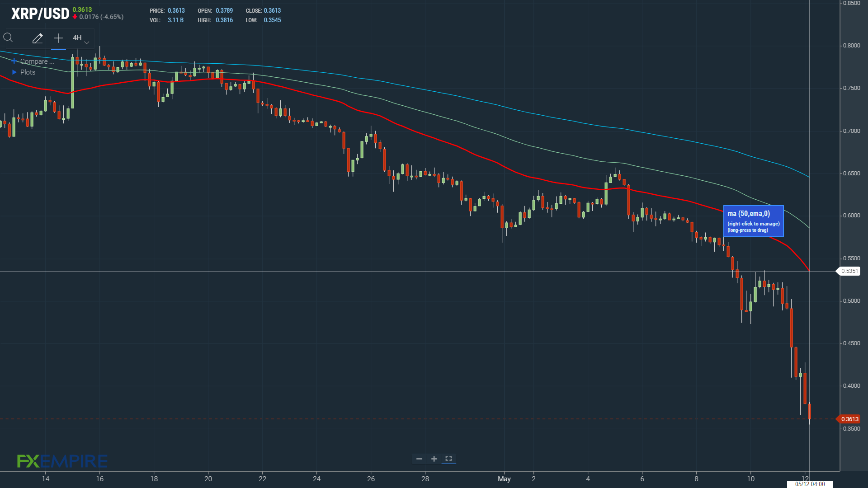Click the VOL 3.11 B value
The image size is (868, 488).
[x=175, y=20]
